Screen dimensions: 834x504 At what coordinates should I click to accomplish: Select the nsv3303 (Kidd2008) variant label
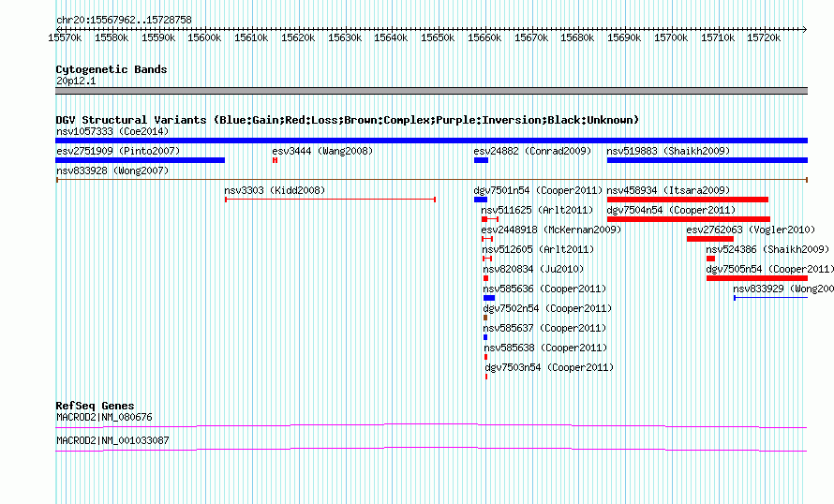point(275,190)
